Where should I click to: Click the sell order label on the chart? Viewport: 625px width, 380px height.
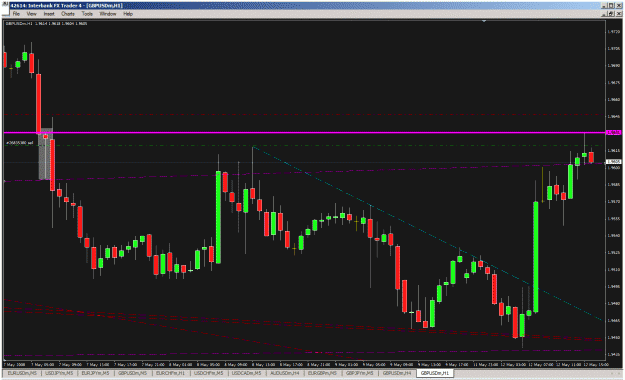pyautogui.click(x=20, y=142)
